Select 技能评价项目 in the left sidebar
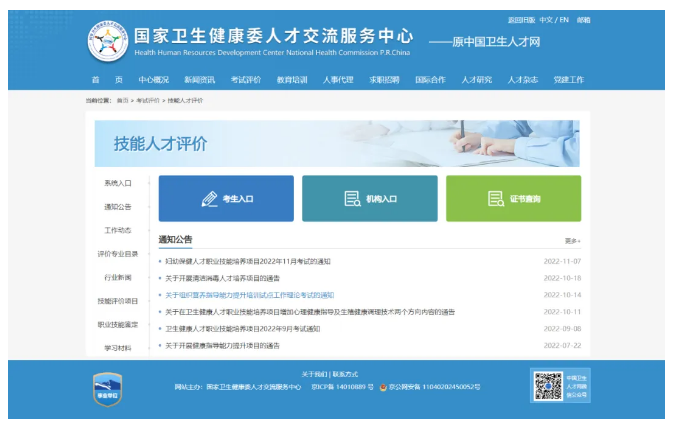The image size is (675, 430). coord(118,301)
